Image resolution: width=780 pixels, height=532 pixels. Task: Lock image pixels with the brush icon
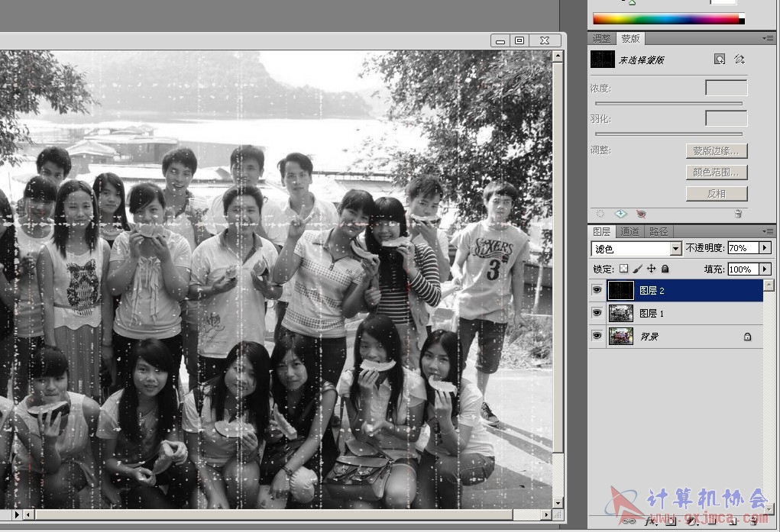[x=637, y=269]
